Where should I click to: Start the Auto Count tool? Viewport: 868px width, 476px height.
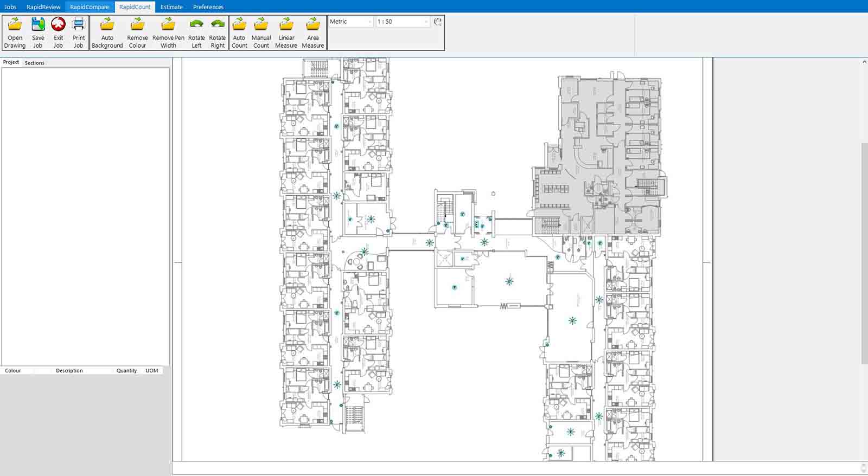point(239,33)
